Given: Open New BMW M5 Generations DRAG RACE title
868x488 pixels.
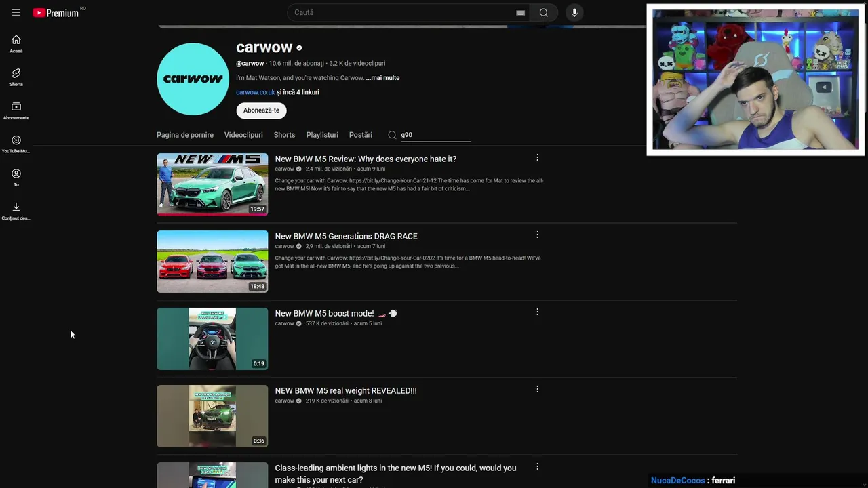Looking at the screenshot, I should (346, 237).
